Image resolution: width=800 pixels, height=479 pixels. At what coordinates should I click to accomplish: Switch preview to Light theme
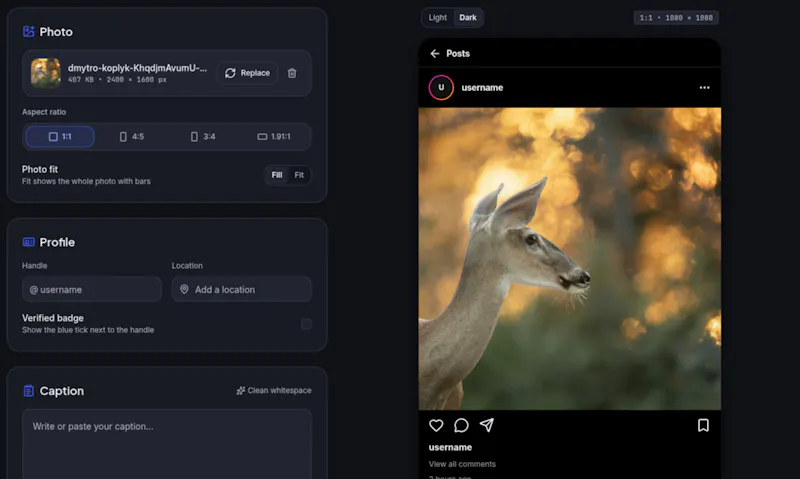pos(438,18)
